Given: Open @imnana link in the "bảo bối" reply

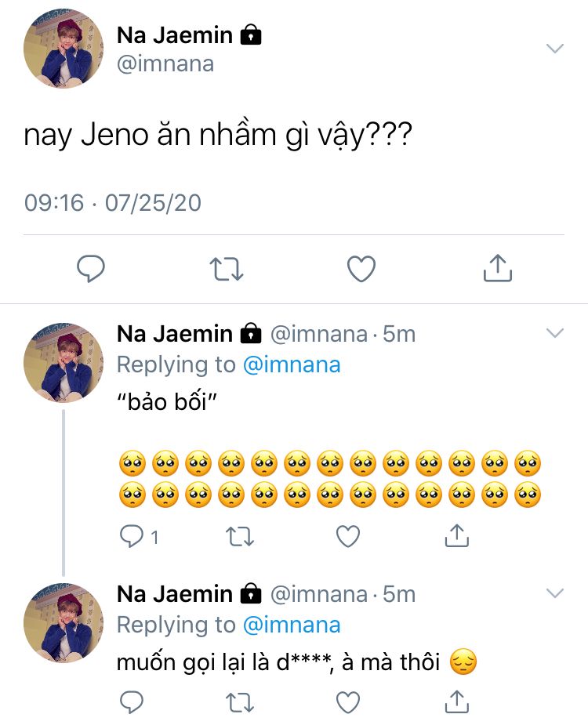Looking at the screenshot, I should (292, 364).
